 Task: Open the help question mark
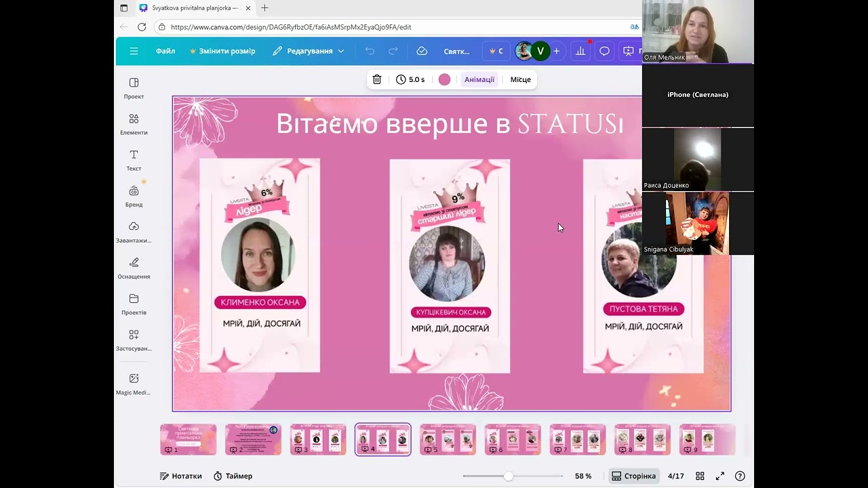[740, 476]
